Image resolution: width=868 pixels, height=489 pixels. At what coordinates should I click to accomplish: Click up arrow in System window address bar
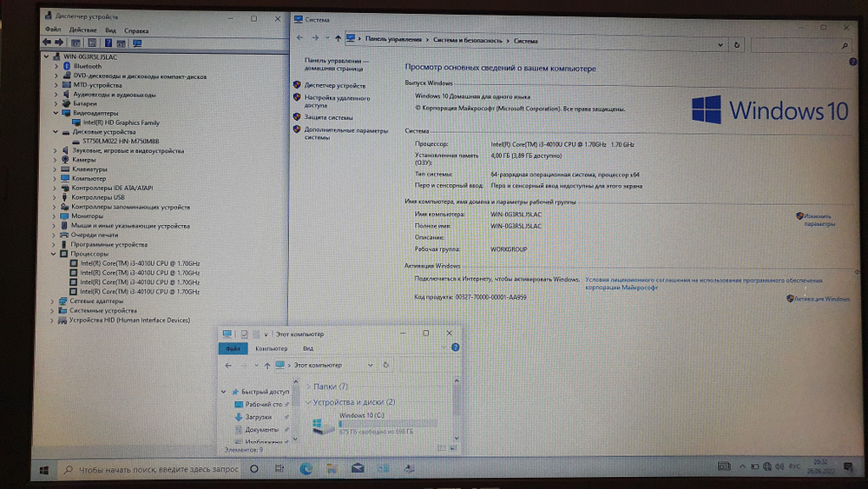tap(338, 38)
